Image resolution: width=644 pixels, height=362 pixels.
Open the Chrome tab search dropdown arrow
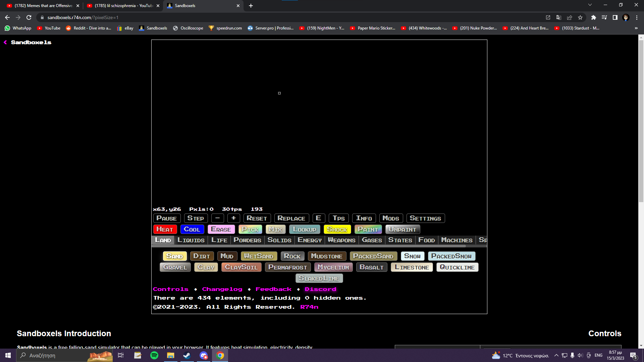(590, 5)
